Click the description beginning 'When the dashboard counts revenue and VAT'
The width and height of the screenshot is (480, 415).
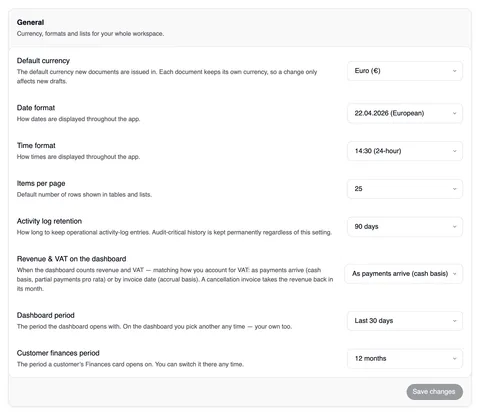[175, 279]
